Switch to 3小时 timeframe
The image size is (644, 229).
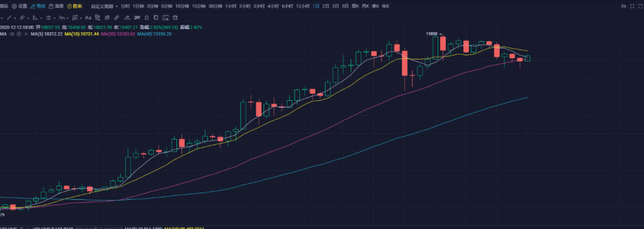pos(258,6)
